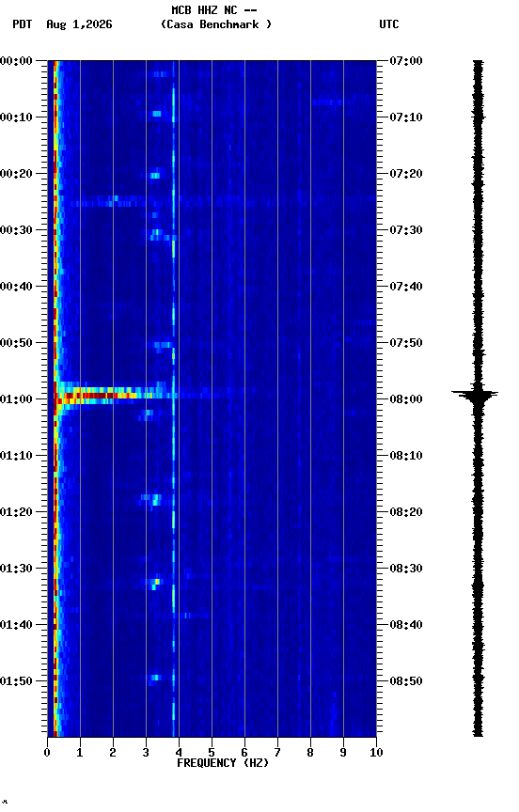Click the '07:20' UTC time label
Image resolution: width=519 pixels, height=812 pixels.
[x=406, y=174]
